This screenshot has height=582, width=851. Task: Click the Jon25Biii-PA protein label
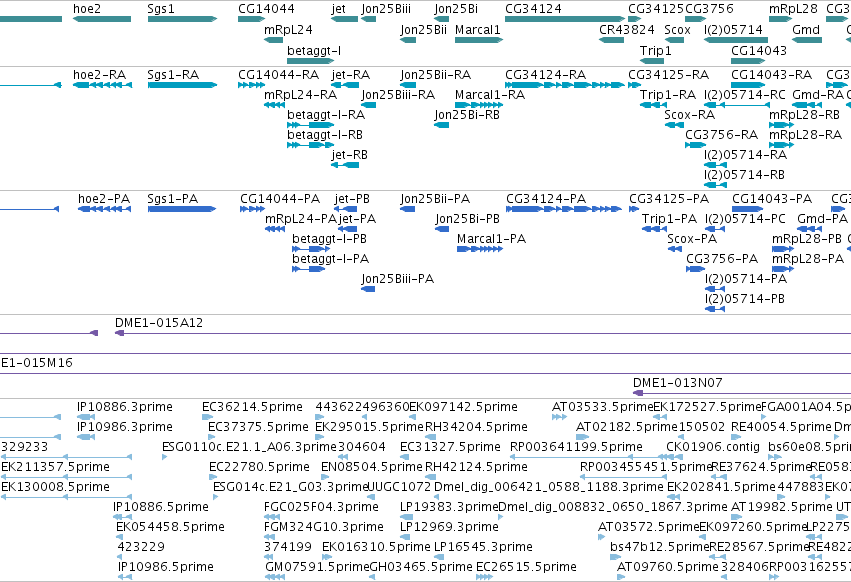(398, 279)
